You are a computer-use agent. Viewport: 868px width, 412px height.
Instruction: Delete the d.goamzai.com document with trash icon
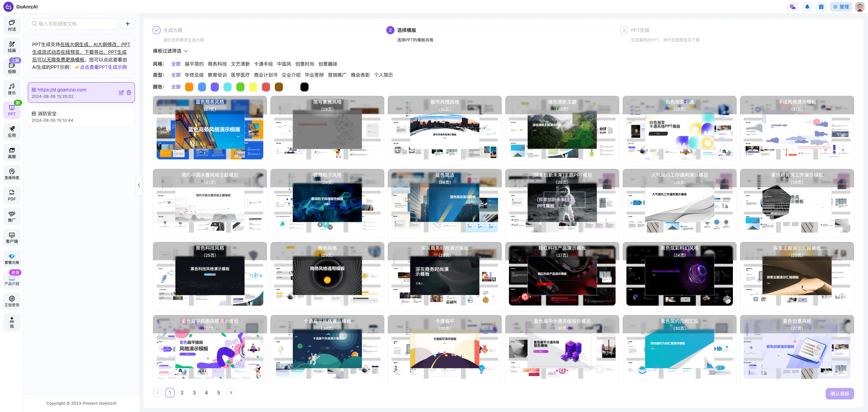(129, 92)
